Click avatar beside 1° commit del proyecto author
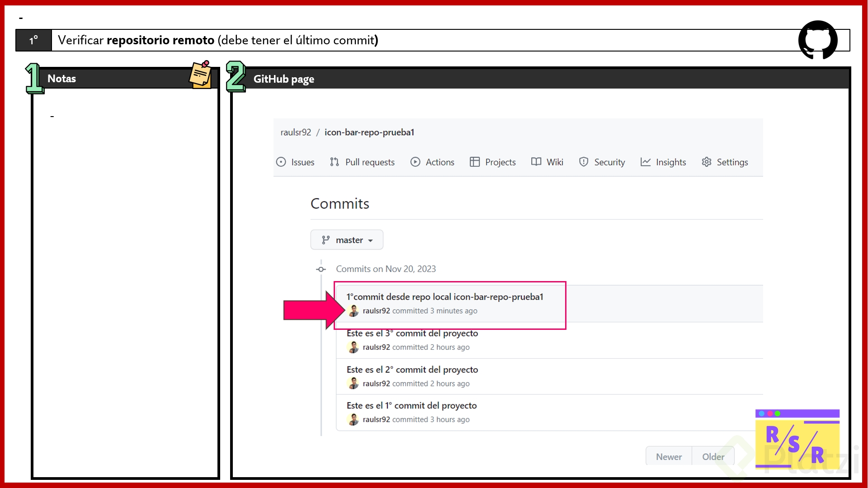The image size is (868, 488). point(353,419)
